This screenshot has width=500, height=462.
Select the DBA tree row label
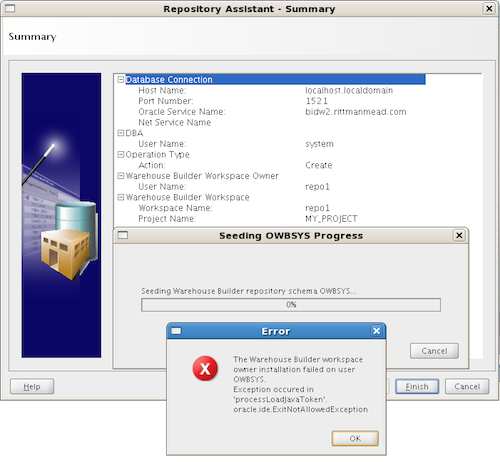pos(134,133)
